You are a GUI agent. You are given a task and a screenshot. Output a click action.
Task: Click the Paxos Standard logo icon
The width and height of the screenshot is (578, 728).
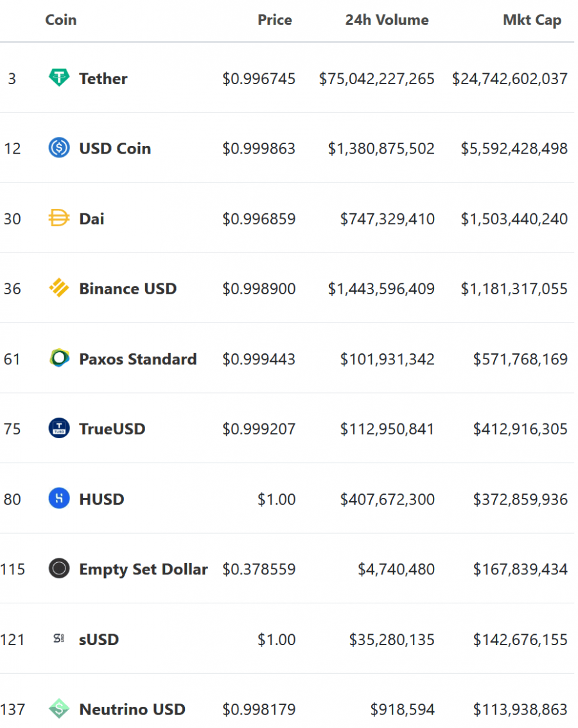[59, 359]
